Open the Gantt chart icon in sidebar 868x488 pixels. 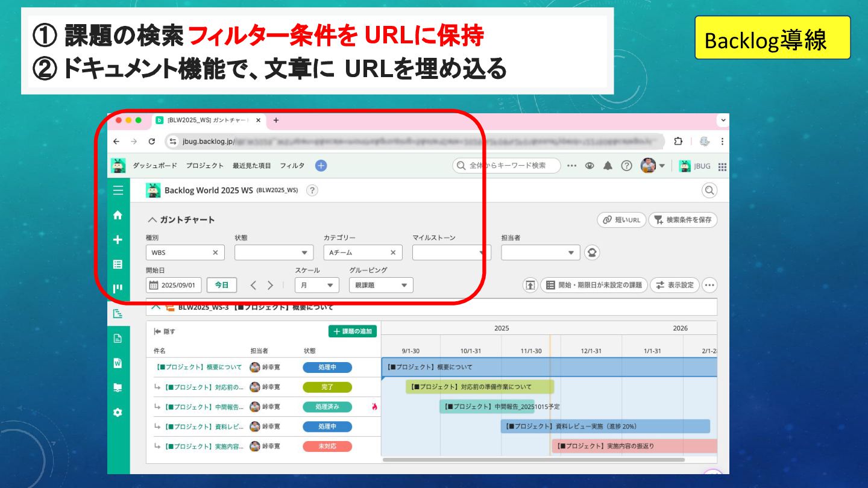(x=118, y=313)
